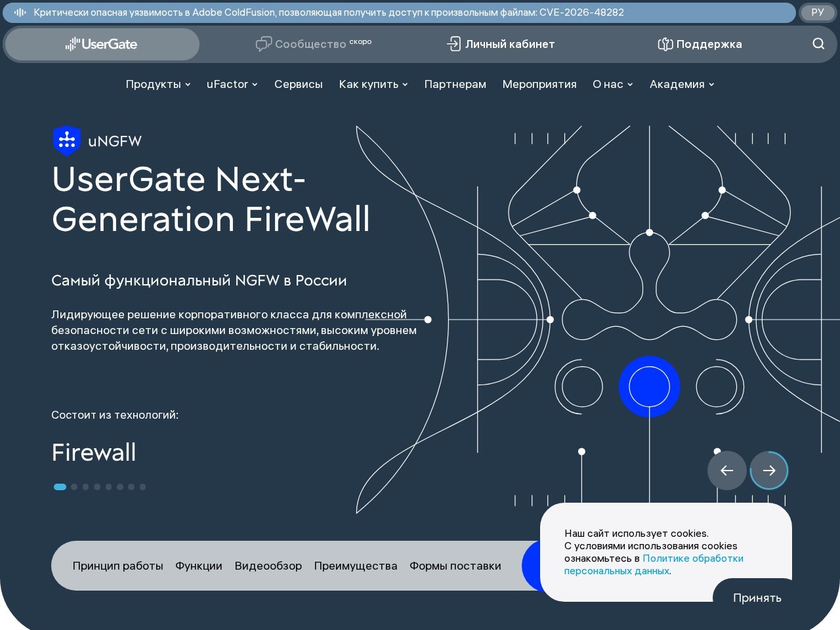The height and width of the screenshot is (630, 840).
Task: Select the second carousel dot
Action: coord(74,487)
